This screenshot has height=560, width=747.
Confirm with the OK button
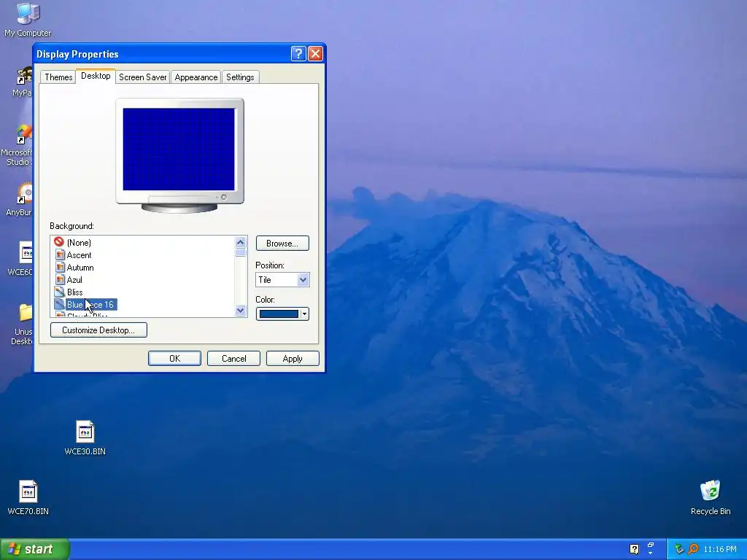click(x=174, y=359)
